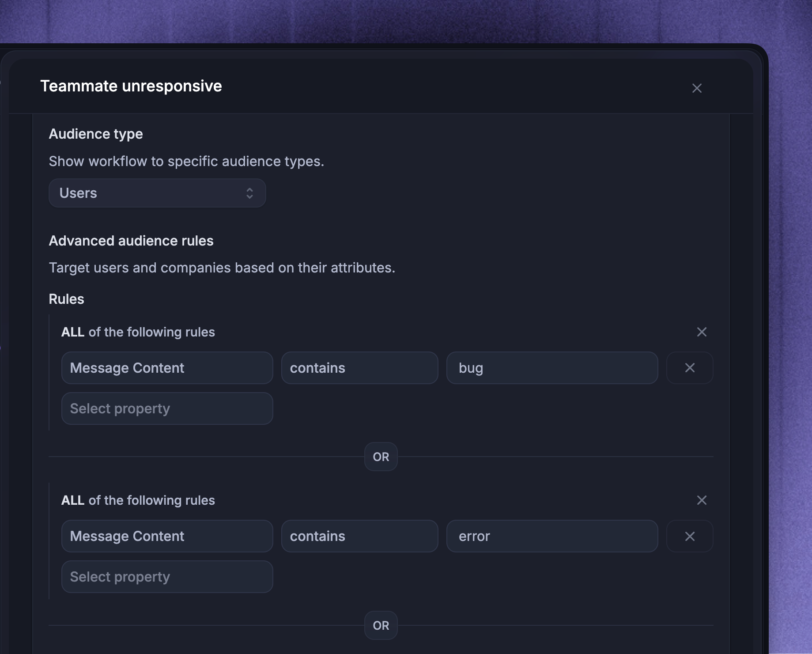Toggle ALL in the second rules group
Image resolution: width=812 pixels, height=654 pixels.
tap(73, 500)
